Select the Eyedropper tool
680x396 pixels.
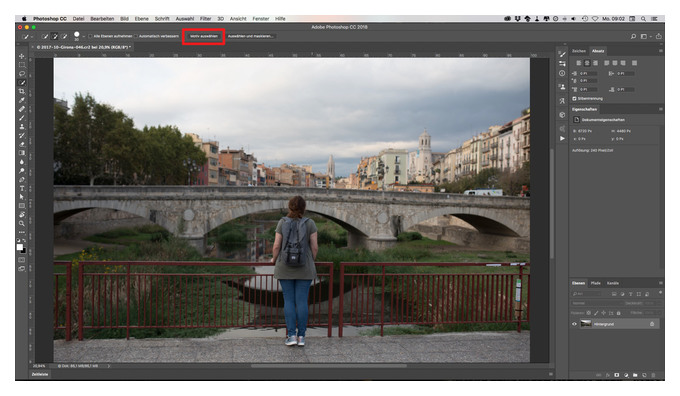click(22, 100)
